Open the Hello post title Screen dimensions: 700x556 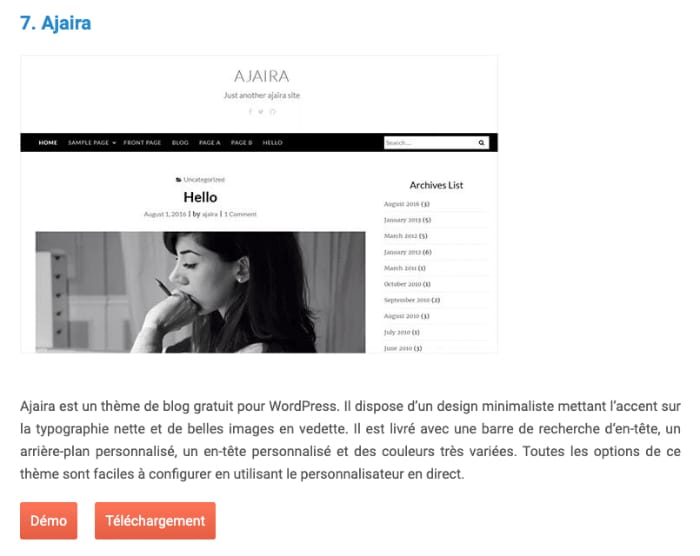tap(200, 197)
